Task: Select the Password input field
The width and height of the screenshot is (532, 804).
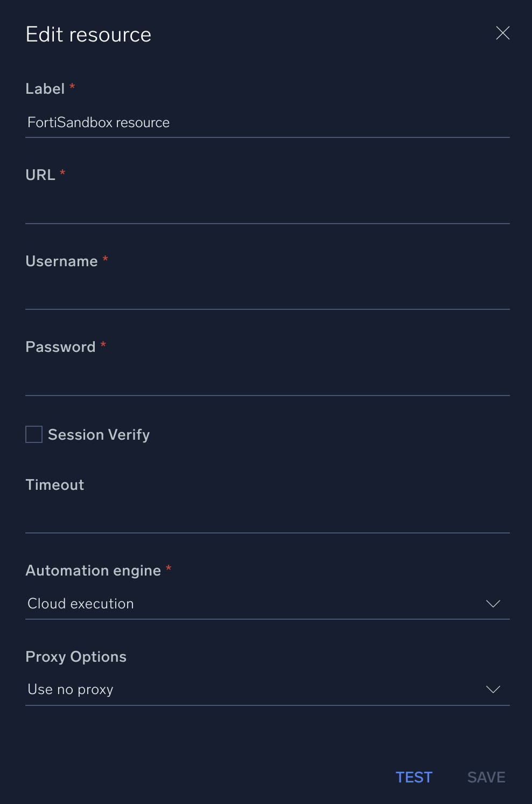Action: [267, 380]
